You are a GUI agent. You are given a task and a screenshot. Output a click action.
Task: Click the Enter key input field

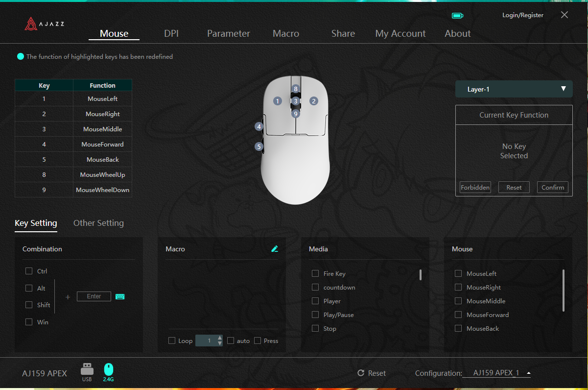(94, 296)
